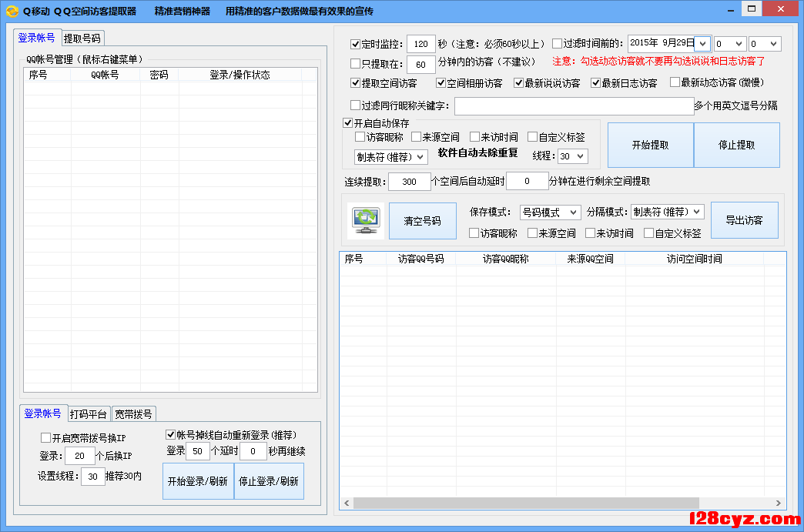Click the 导出访客 button
This screenshot has height=532, width=804.
point(744,220)
